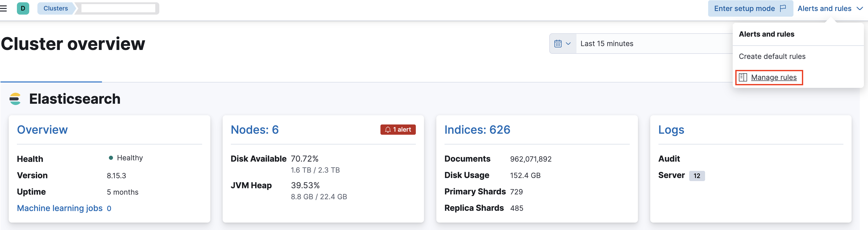Open the Indices: 626 link
Viewport: 868px width, 230px height.
pyautogui.click(x=477, y=130)
